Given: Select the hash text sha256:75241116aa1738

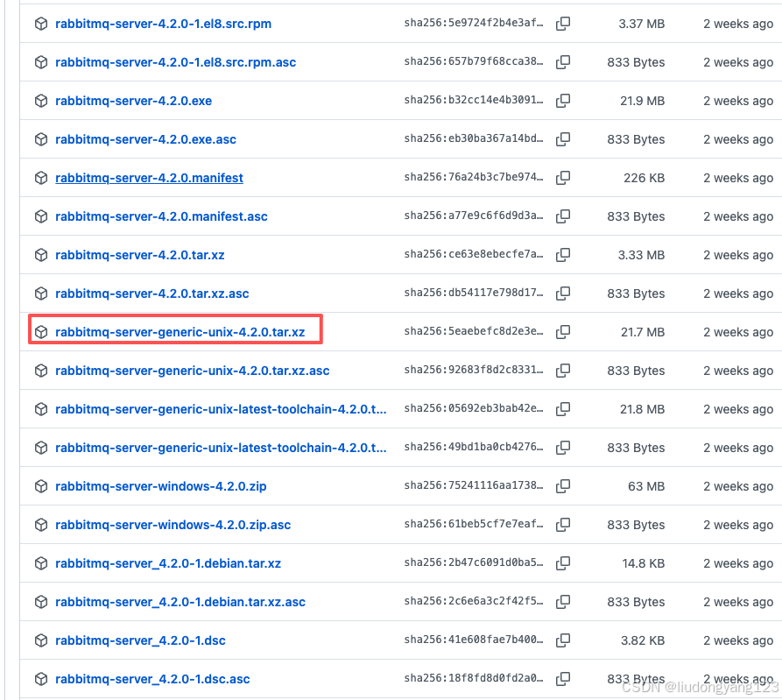Looking at the screenshot, I should coord(473,485).
